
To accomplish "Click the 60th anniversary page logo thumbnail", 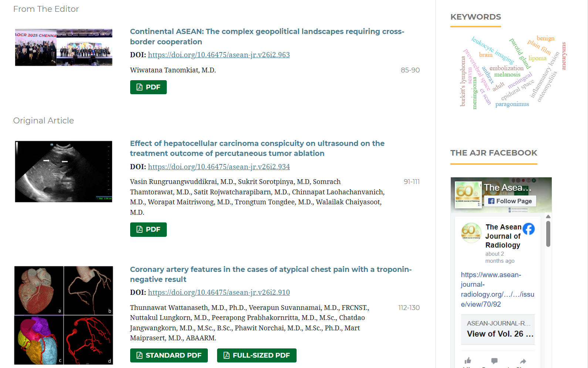I will [x=468, y=194].
